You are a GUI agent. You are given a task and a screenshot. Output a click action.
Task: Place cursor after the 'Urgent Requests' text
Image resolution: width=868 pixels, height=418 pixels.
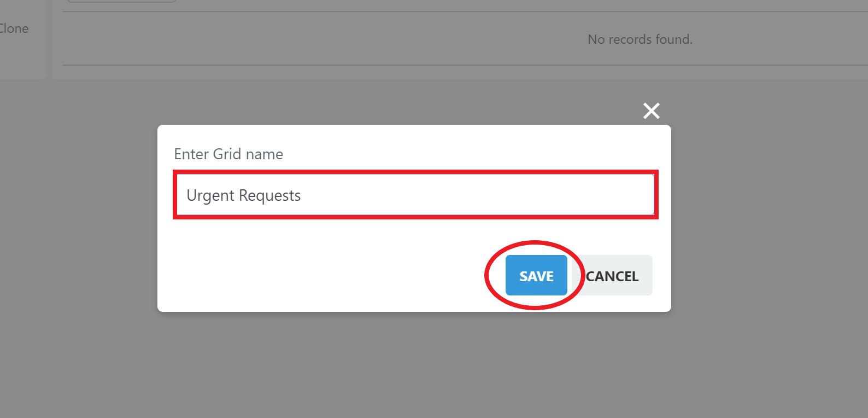[302, 195]
